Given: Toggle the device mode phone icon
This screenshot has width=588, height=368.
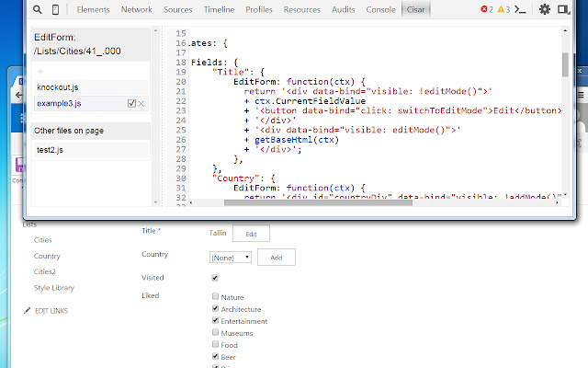Looking at the screenshot, I should [x=55, y=9].
